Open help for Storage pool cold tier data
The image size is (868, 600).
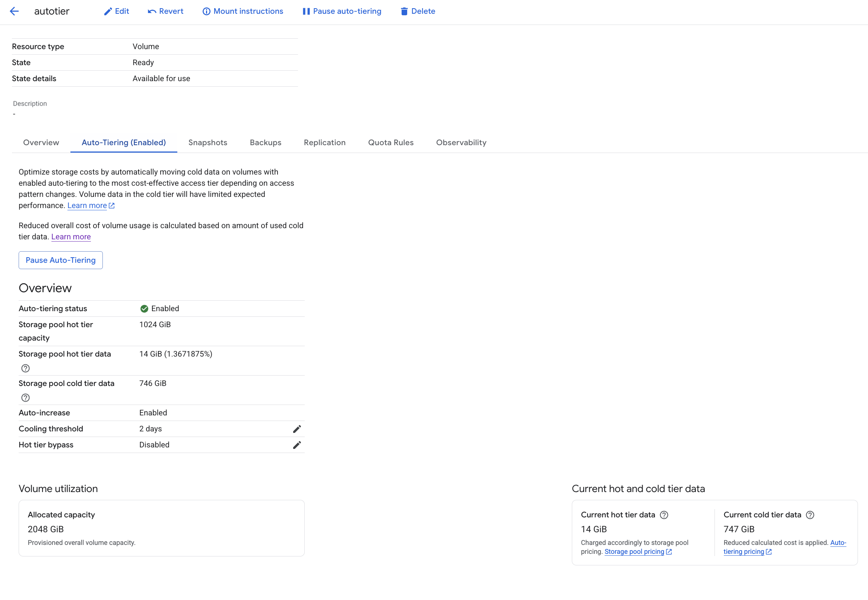25,398
